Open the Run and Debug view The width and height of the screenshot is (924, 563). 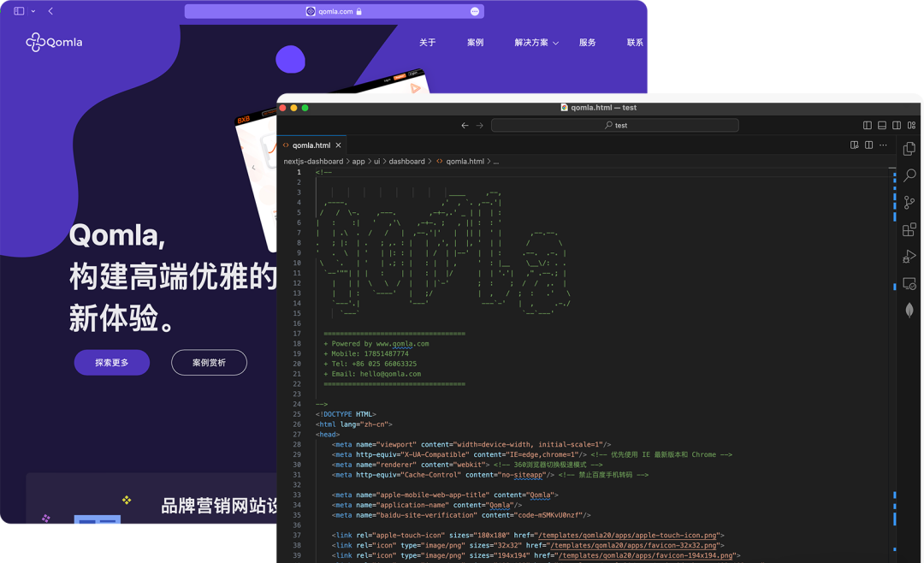[x=909, y=257]
